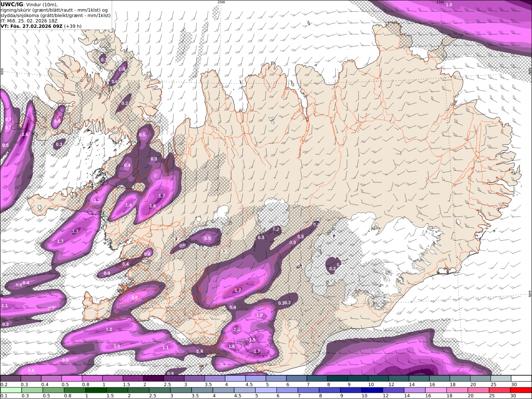Select the darkest green 1–1.5 swatch in lower legend row
Image resolution: width=532 pixels, height=399 pixels.
coord(96,390)
